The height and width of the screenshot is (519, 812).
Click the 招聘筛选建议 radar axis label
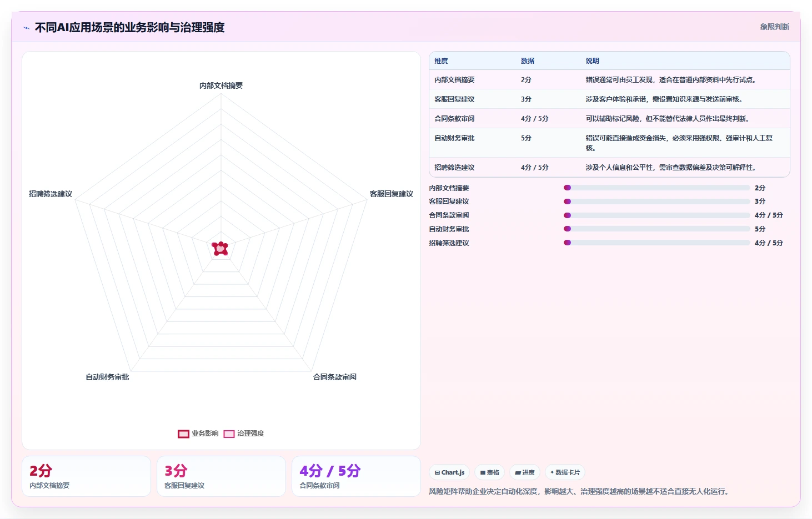(x=51, y=194)
